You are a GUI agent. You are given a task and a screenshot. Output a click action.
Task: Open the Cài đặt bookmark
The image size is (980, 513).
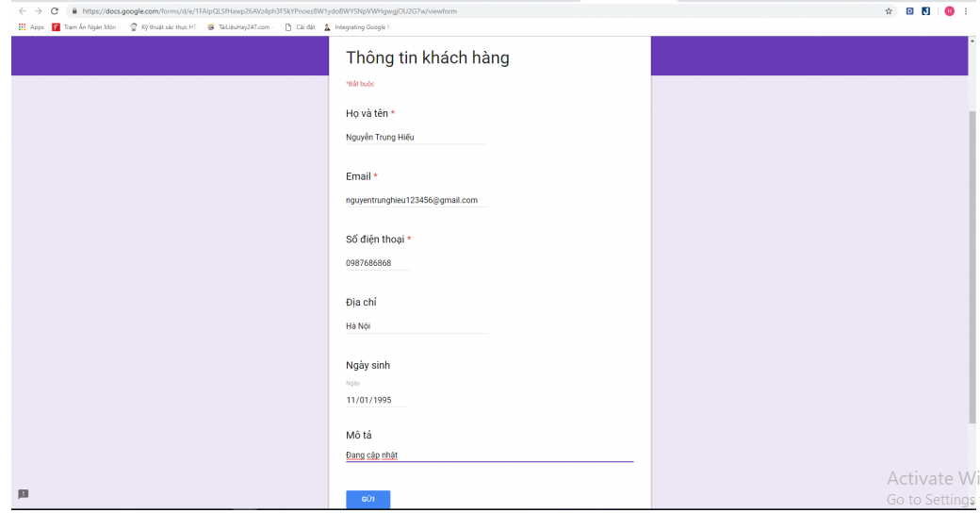pyautogui.click(x=300, y=27)
